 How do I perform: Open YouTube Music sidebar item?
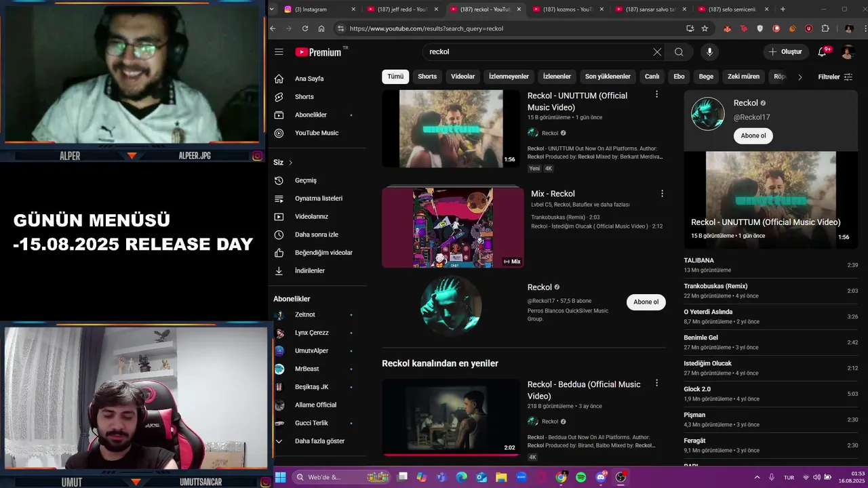pos(316,133)
